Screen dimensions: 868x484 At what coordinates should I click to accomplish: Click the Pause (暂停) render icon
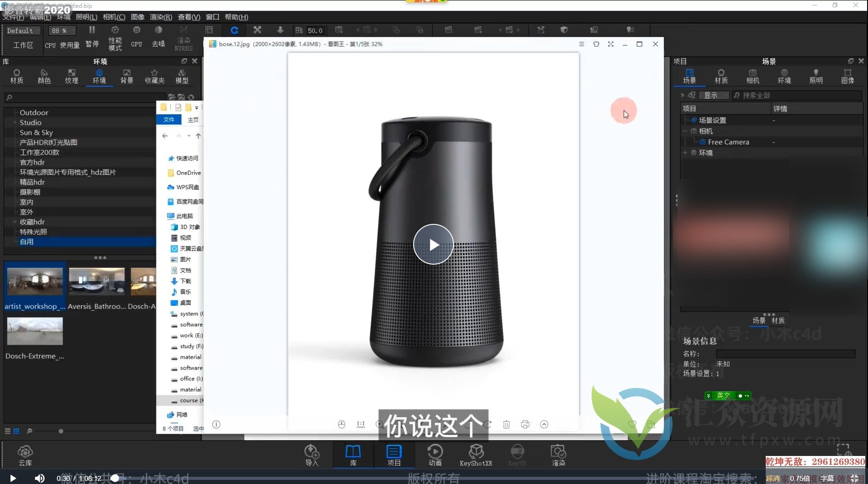[92, 36]
